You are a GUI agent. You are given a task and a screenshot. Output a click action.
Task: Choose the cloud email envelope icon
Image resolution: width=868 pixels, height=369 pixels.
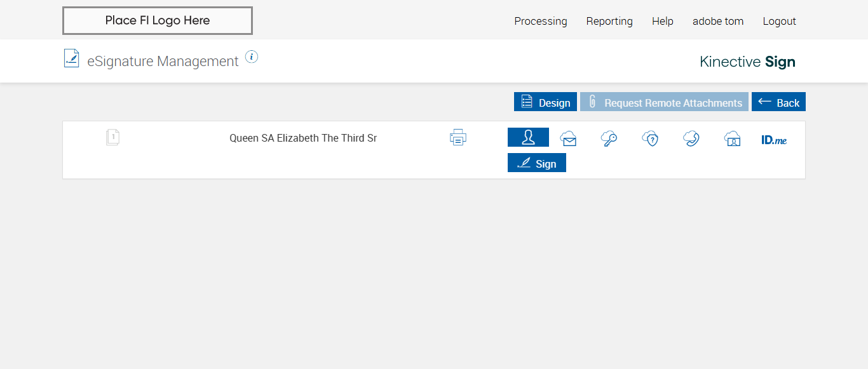[568, 138]
